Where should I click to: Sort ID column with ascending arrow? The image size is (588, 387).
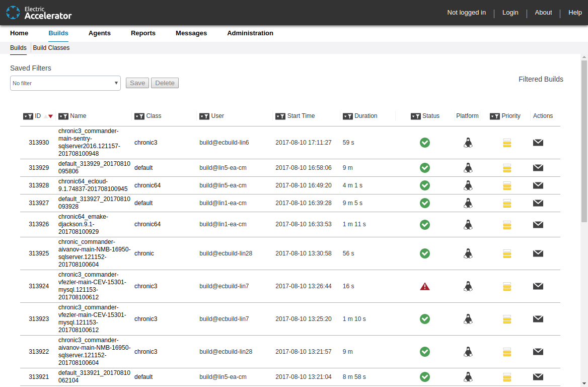[46, 116]
